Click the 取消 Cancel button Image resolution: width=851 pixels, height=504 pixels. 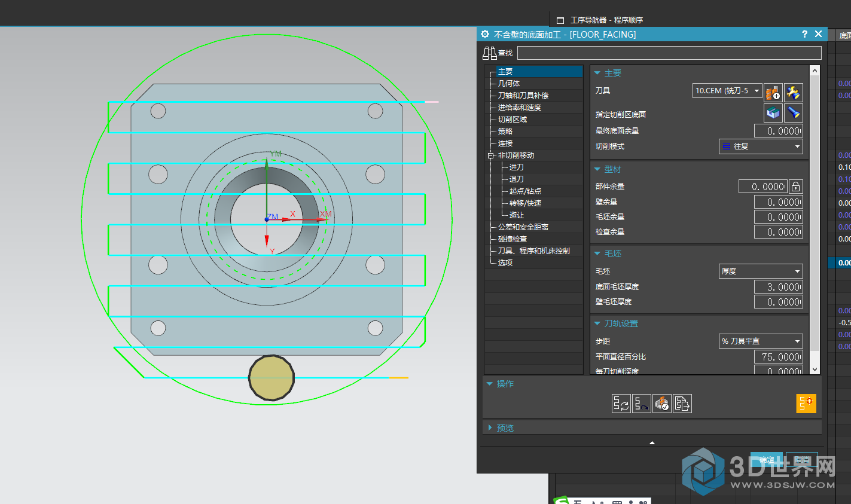pos(802,460)
